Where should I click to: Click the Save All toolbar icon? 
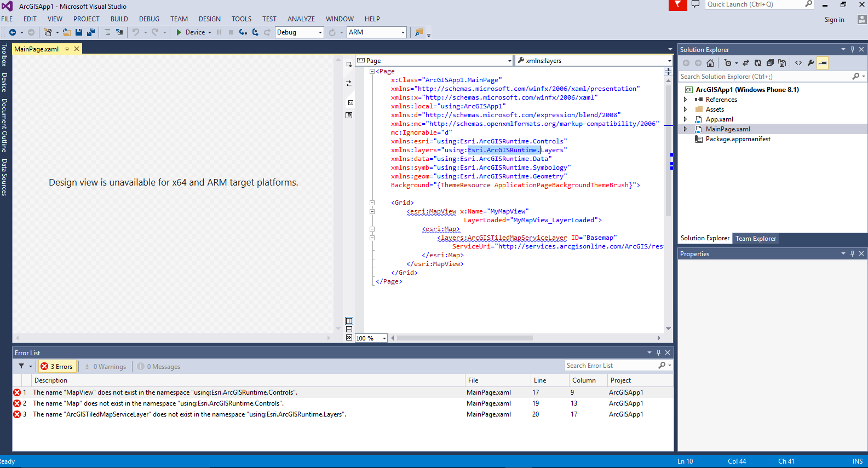tap(91, 32)
